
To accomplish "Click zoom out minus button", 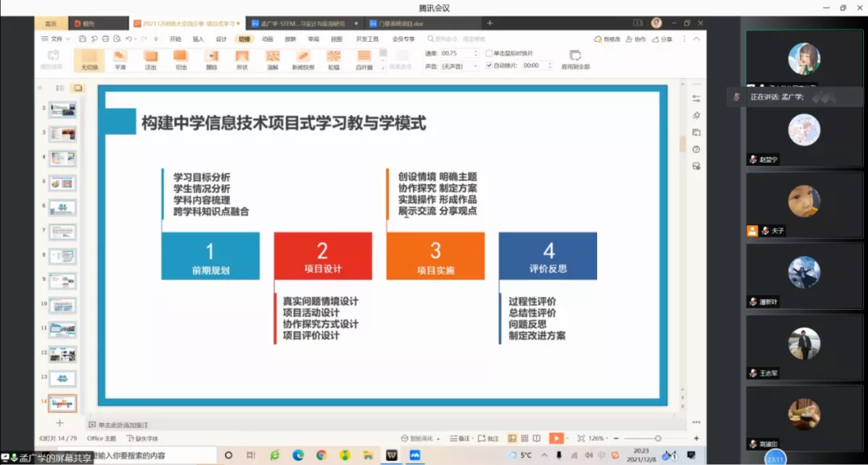I will pos(616,438).
